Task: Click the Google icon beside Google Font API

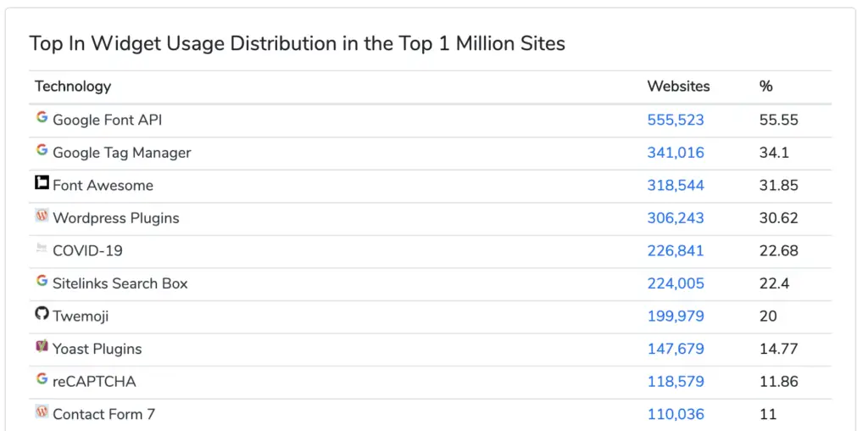Action: point(42,117)
